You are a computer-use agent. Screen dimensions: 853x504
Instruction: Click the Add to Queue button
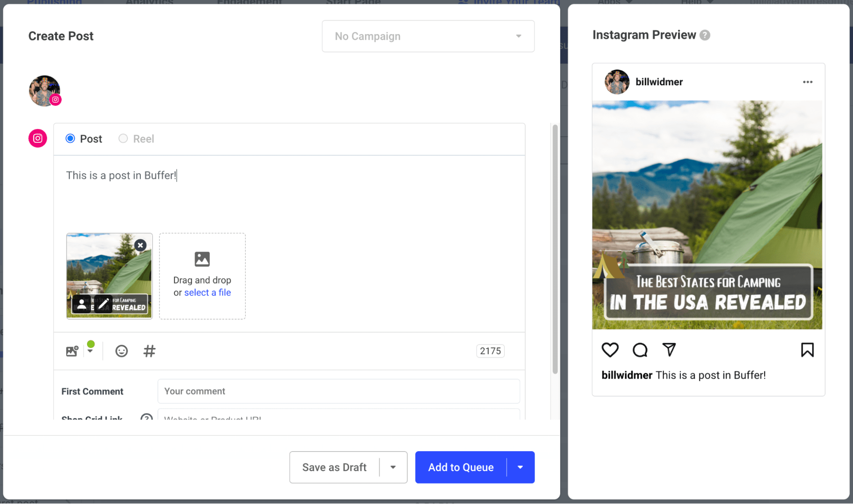(461, 467)
